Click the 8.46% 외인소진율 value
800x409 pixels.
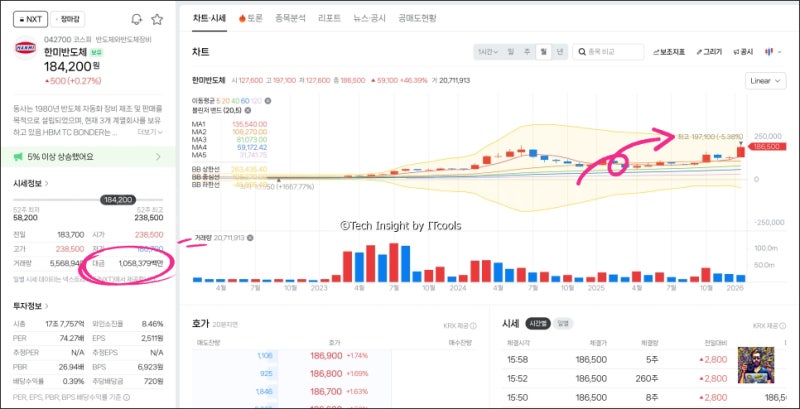tap(152, 323)
